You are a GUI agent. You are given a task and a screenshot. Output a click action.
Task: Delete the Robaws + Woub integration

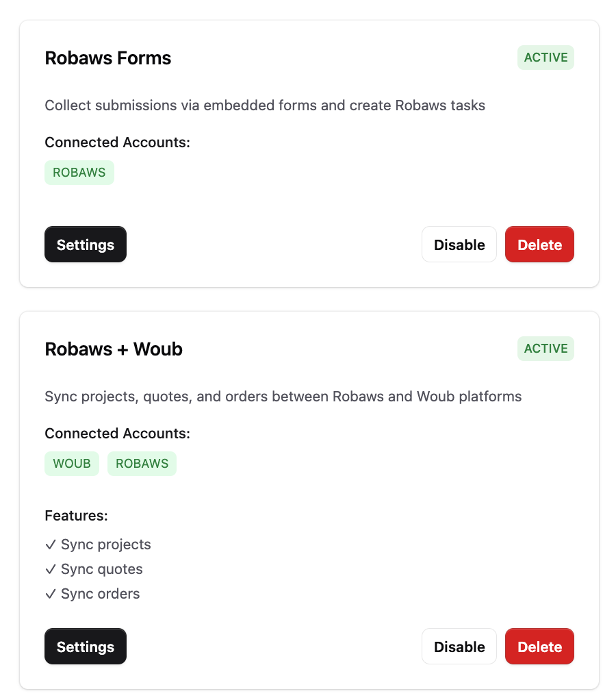(x=539, y=647)
